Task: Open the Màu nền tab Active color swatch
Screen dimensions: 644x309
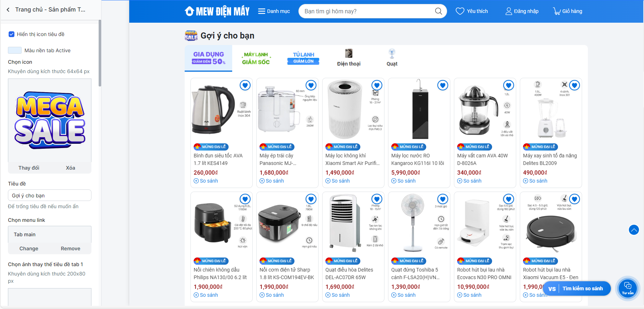Action: pos(15,50)
